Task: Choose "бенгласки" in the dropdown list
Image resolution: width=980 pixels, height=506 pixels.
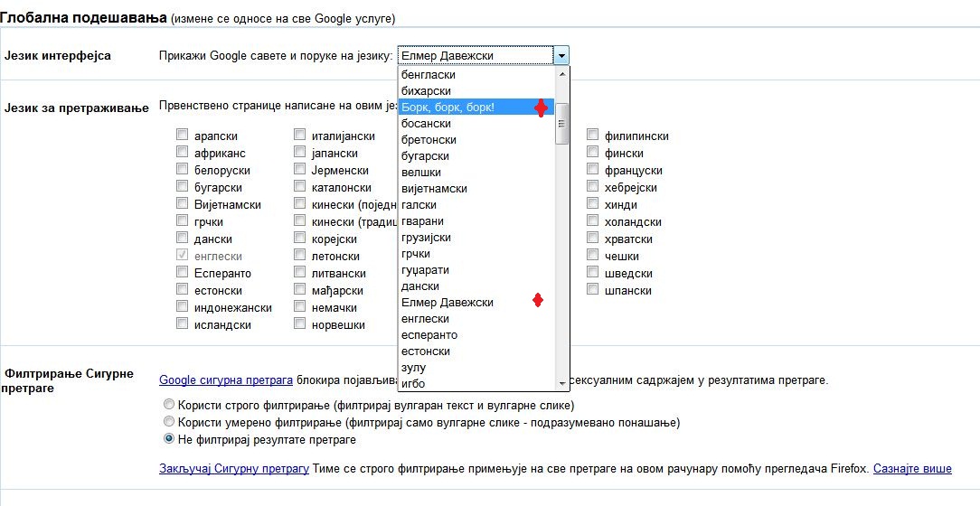Action: (429, 75)
